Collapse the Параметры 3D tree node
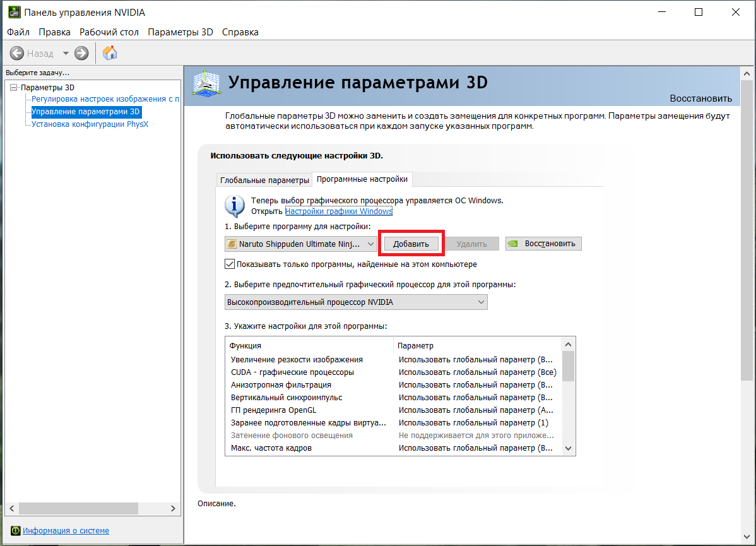Screen dimensions: 756x546 pyautogui.click(x=13, y=87)
